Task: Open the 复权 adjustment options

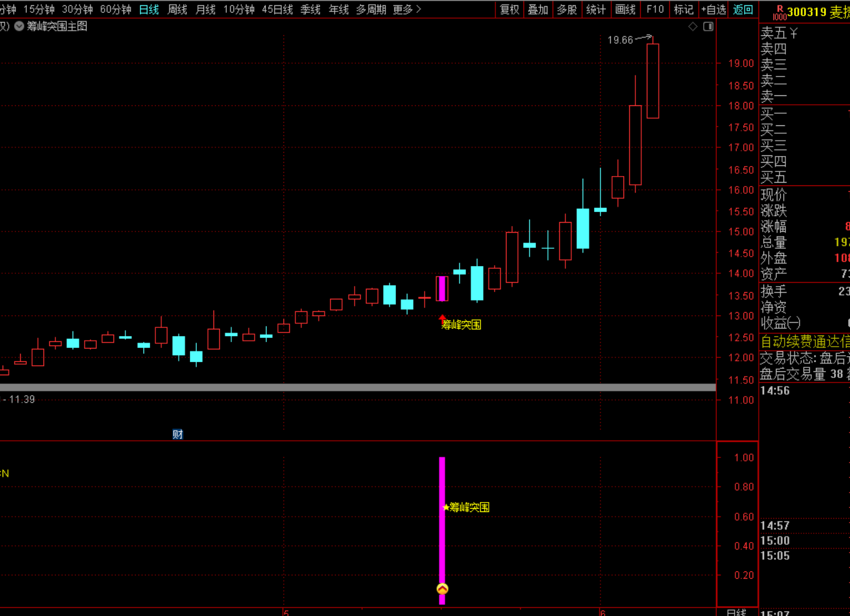Action: coord(509,9)
